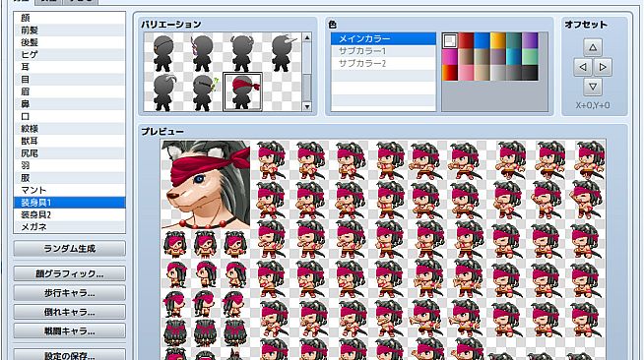
Task: Select the eyepatch variation thumbnail
Action: point(163,53)
